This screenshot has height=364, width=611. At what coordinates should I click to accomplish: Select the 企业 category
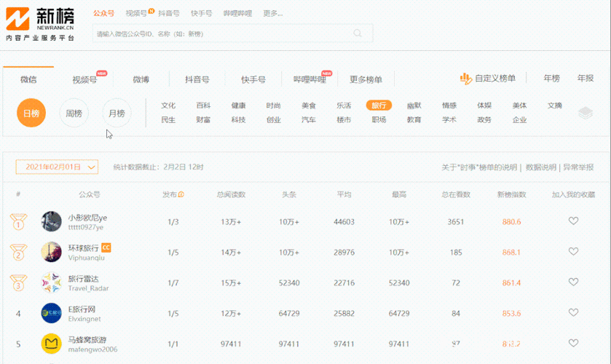point(519,119)
